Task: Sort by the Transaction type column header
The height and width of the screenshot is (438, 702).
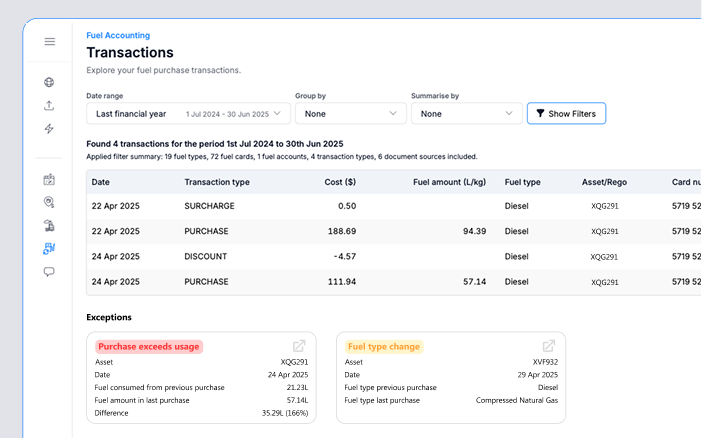Action: click(x=217, y=182)
